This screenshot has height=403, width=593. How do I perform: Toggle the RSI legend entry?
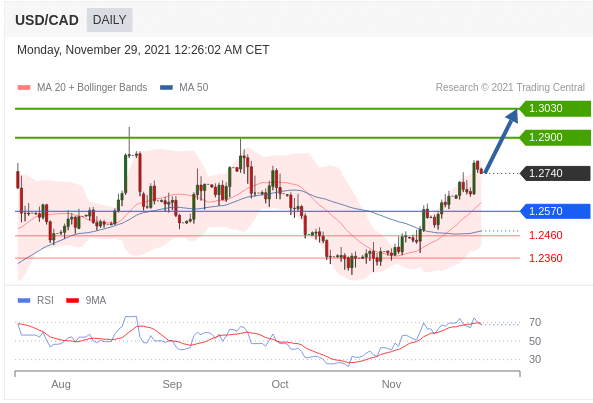36,300
